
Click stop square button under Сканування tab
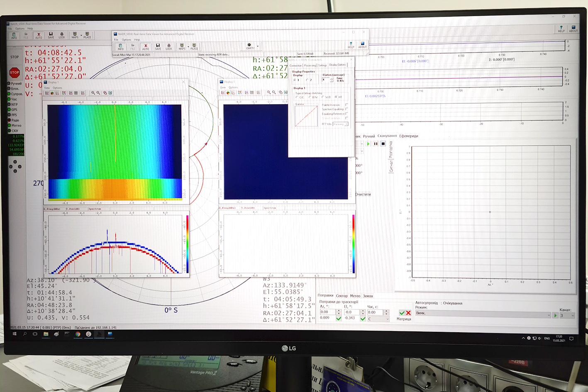(x=383, y=144)
